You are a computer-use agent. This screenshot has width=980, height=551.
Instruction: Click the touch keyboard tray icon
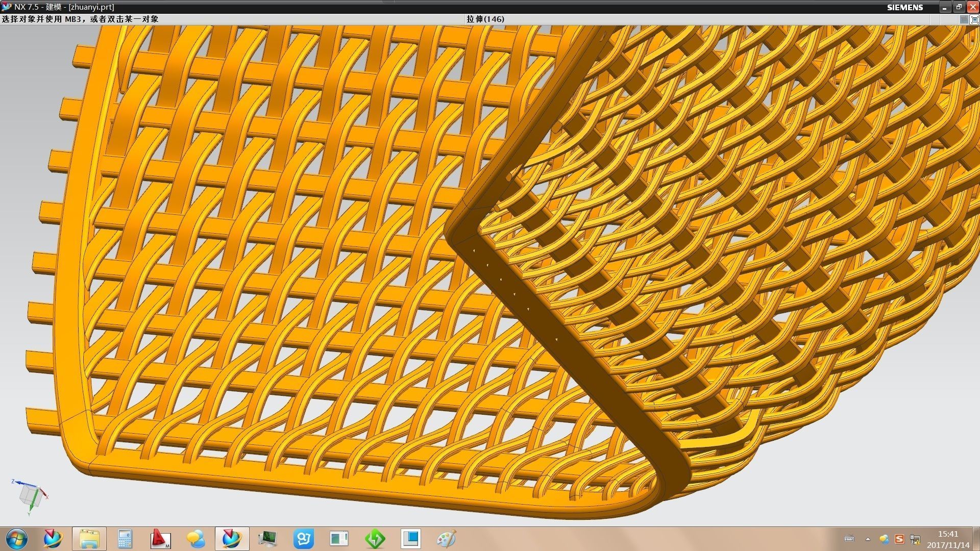[x=849, y=539]
